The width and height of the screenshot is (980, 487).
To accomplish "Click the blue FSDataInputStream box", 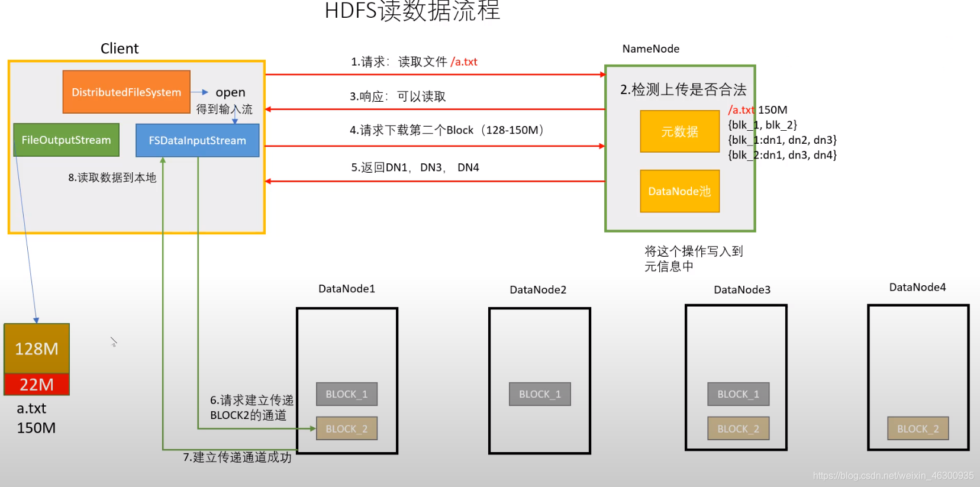I will (197, 140).
